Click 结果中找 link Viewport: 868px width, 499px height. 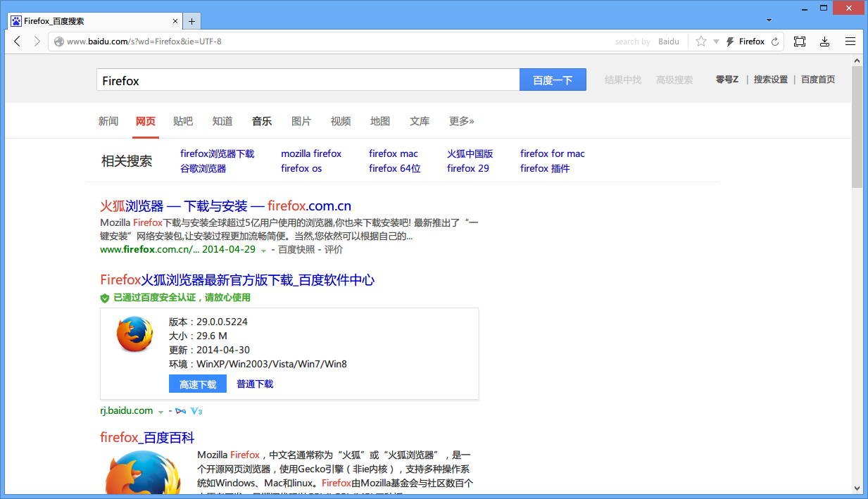623,80
